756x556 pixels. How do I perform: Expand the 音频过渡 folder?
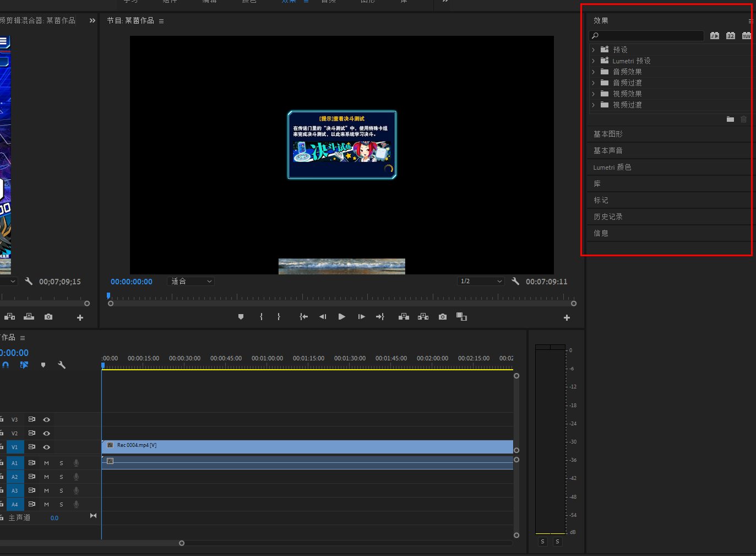coord(594,83)
